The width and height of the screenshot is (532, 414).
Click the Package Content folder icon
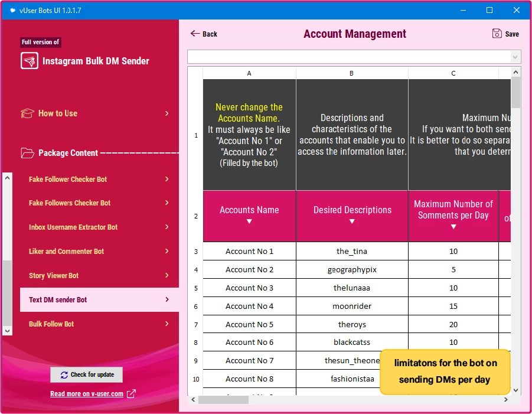(x=27, y=153)
